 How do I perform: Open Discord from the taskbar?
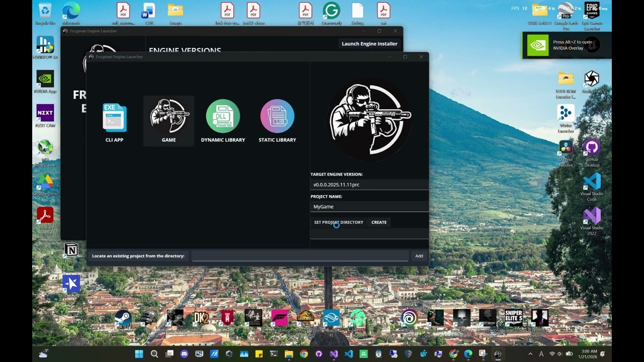(184, 354)
